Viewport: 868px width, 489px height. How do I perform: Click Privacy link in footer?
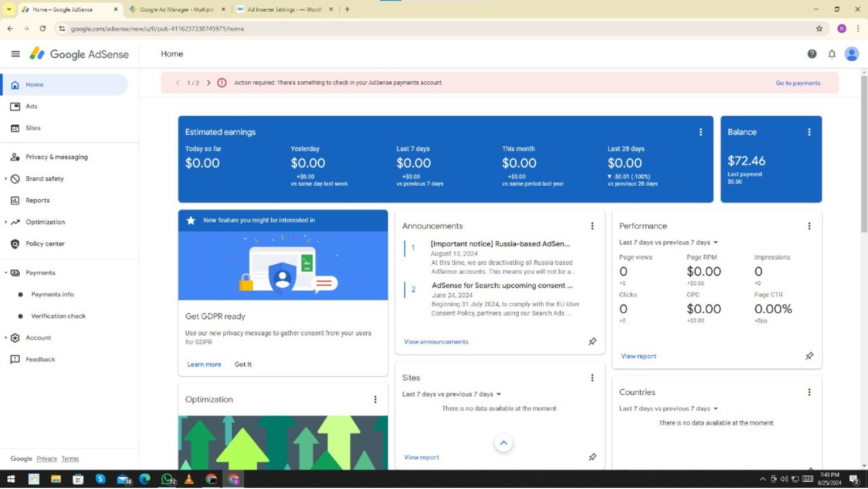tap(47, 459)
